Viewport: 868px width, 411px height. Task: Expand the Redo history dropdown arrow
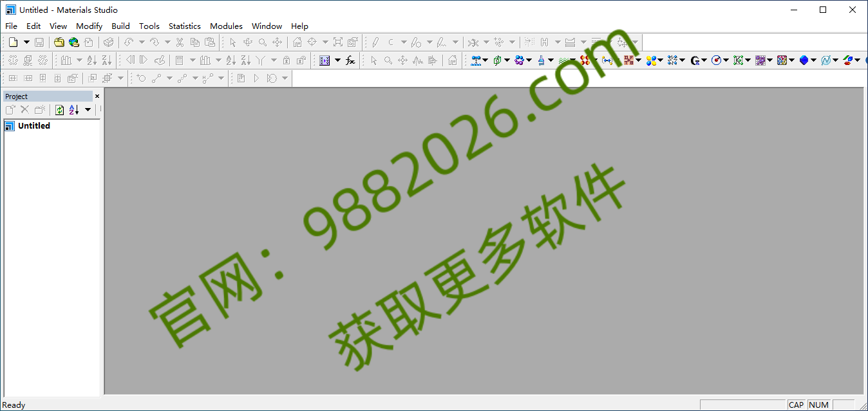tap(167, 42)
